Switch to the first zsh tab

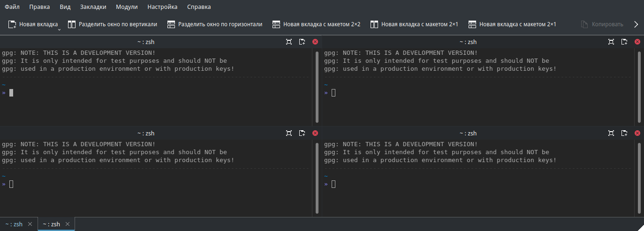click(14, 224)
